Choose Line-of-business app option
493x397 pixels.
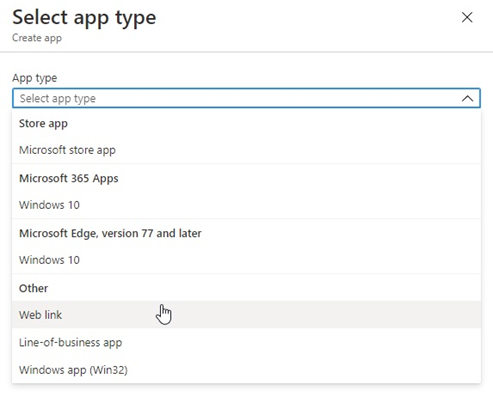[x=246, y=342]
